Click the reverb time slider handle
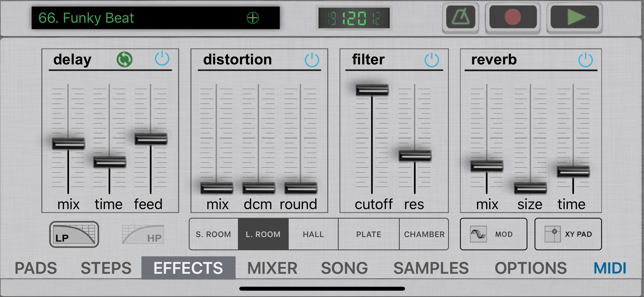Viewport: 644px width, 297px height. 573,172
